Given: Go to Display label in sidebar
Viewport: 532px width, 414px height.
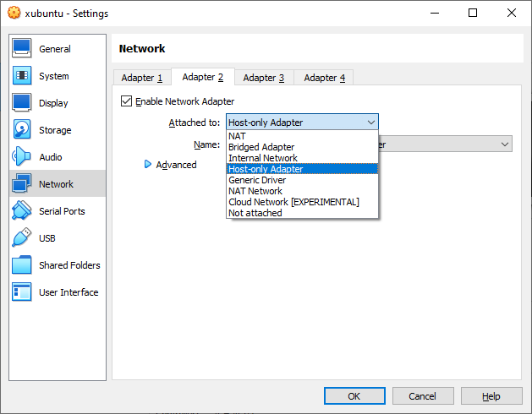Looking at the screenshot, I should (53, 103).
